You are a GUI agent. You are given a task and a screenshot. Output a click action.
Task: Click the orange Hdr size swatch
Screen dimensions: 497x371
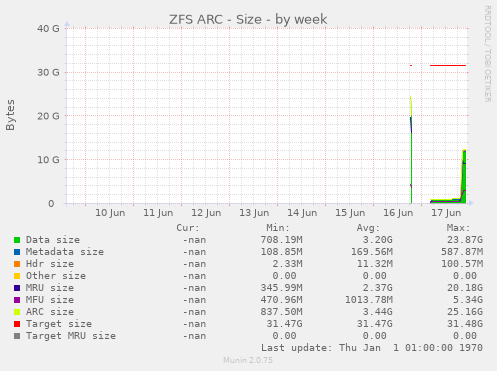pyautogui.click(x=17, y=264)
